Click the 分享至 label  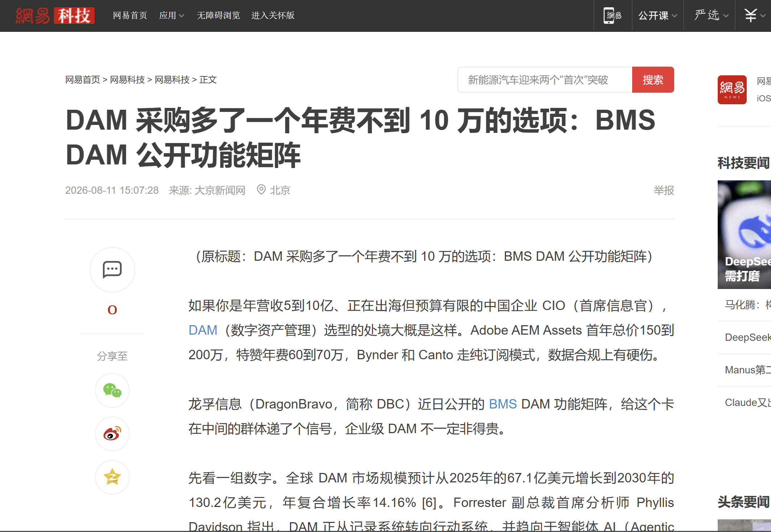tap(112, 356)
